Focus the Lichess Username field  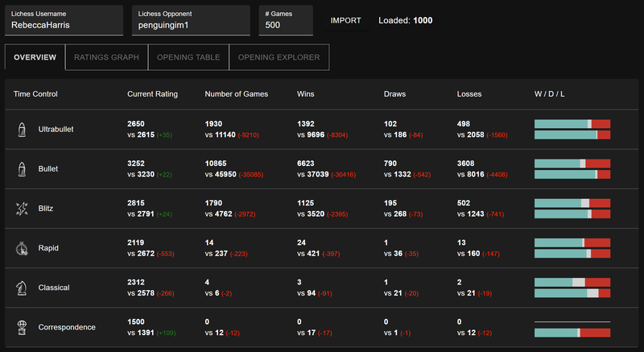tap(64, 25)
